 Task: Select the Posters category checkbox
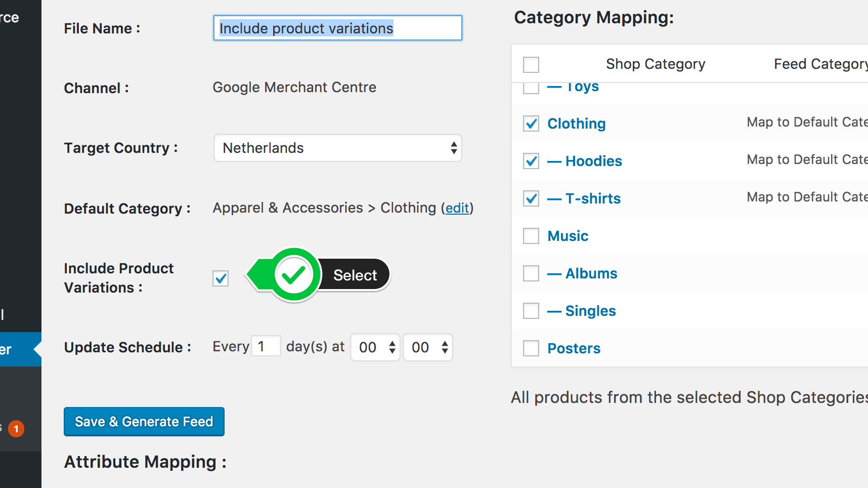[x=531, y=348]
